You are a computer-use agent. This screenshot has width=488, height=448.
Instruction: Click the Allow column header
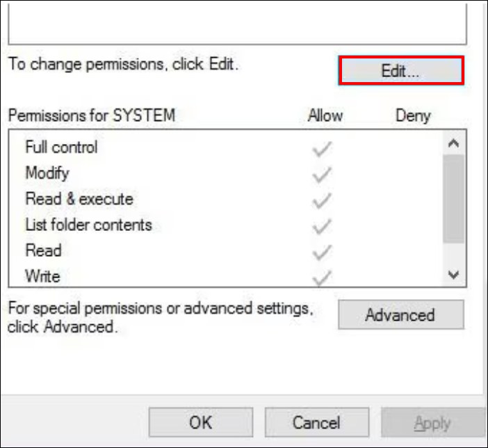click(325, 115)
